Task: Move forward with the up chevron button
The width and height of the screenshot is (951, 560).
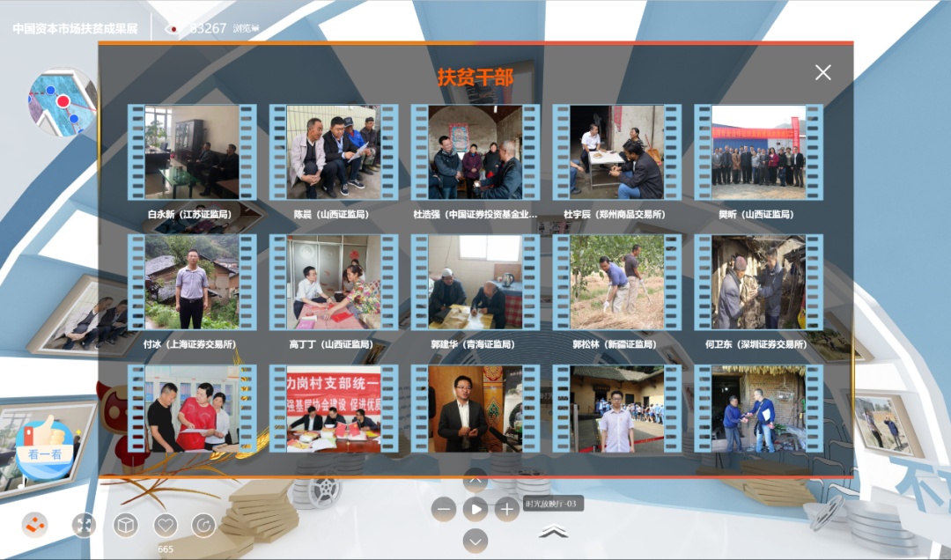Action: [475, 481]
